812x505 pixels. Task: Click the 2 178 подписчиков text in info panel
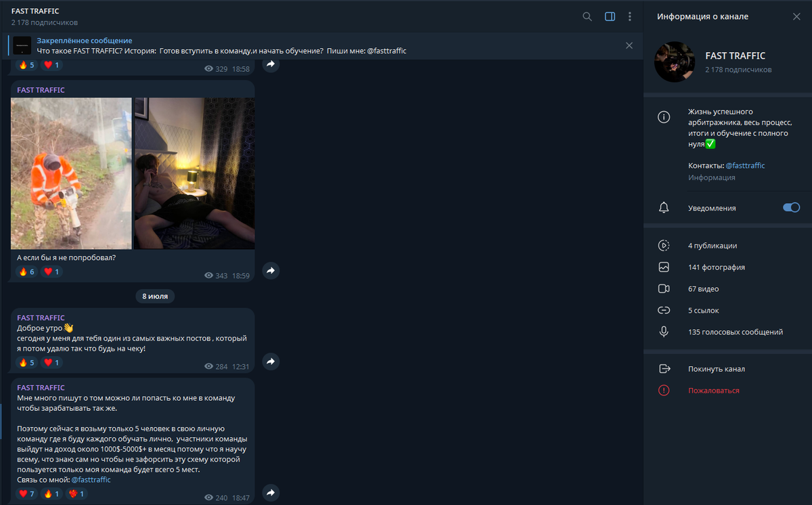(738, 70)
